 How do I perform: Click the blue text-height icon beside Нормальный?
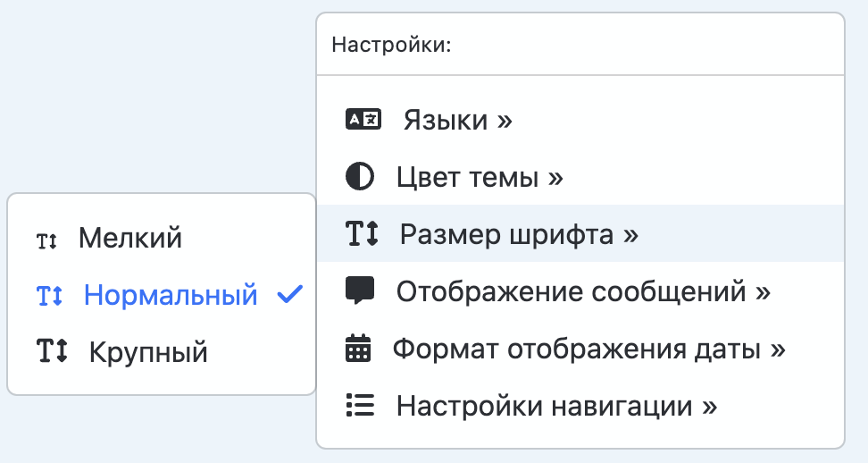pyautogui.click(x=50, y=296)
